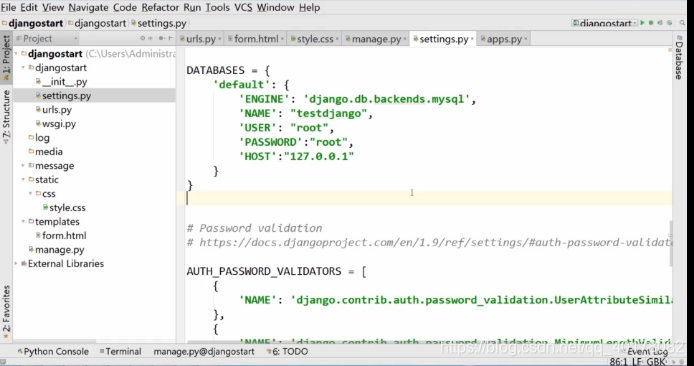Expand External Libraries node
The image size is (694, 366).
(x=16, y=263)
